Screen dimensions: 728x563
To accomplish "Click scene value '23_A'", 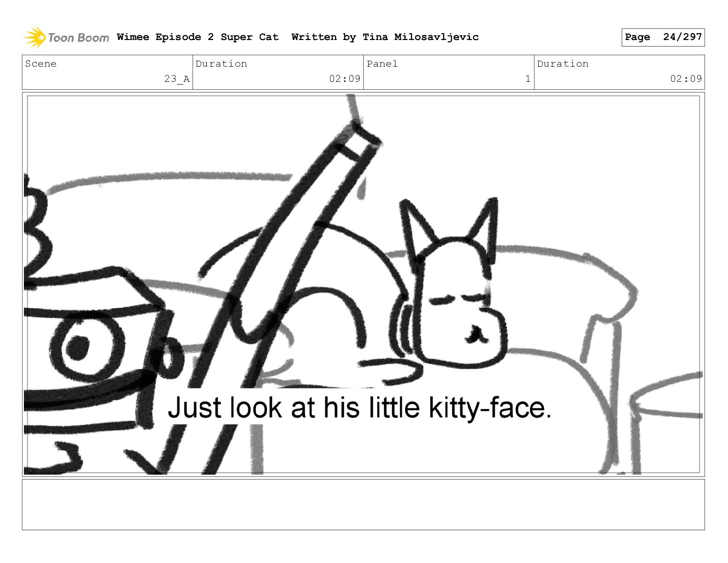I will [x=177, y=79].
